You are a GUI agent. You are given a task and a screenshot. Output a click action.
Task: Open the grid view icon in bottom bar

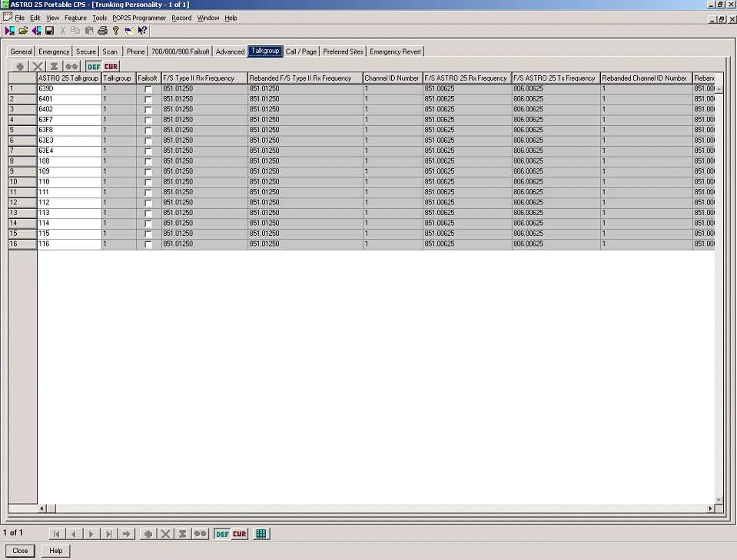(261, 534)
